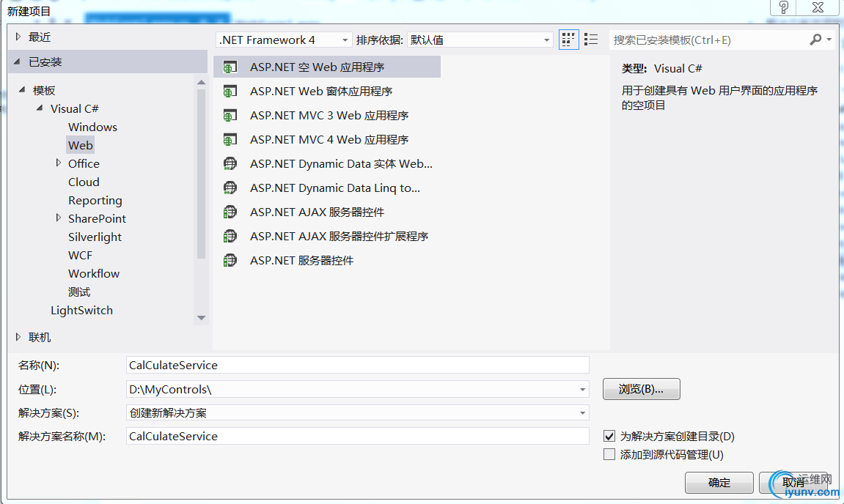The image size is (844, 504).
Task: Select Web template category
Action: (x=81, y=145)
